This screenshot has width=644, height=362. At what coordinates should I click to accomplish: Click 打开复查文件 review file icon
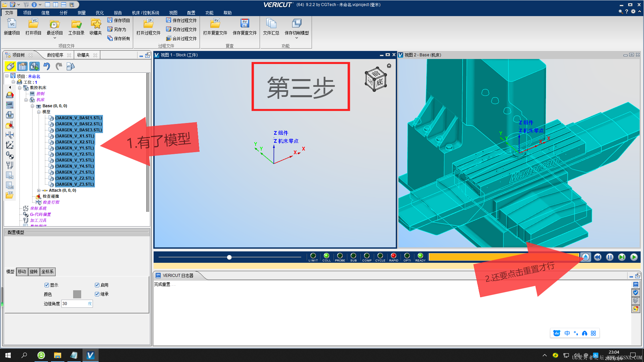pyautogui.click(x=215, y=24)
